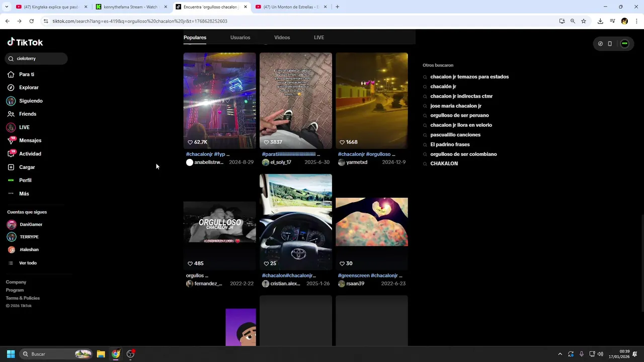
Task: Open the Cargar upload page
Action: click(x=22, y=167)
